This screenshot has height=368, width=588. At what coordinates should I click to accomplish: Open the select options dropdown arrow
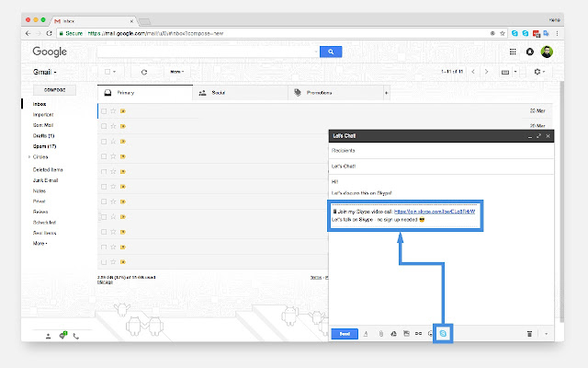[114, 72]
